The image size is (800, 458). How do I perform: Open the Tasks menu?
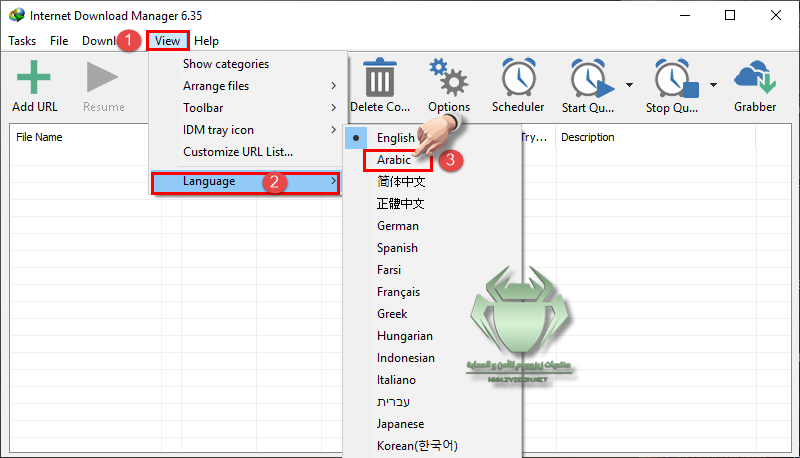[x=22, y=41]
